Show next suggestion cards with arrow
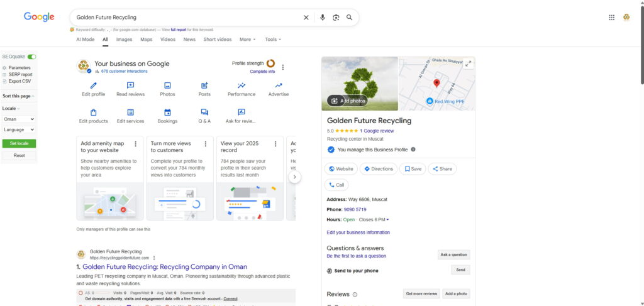This screenshot has height=306, width=644. (x=294, y=177)
